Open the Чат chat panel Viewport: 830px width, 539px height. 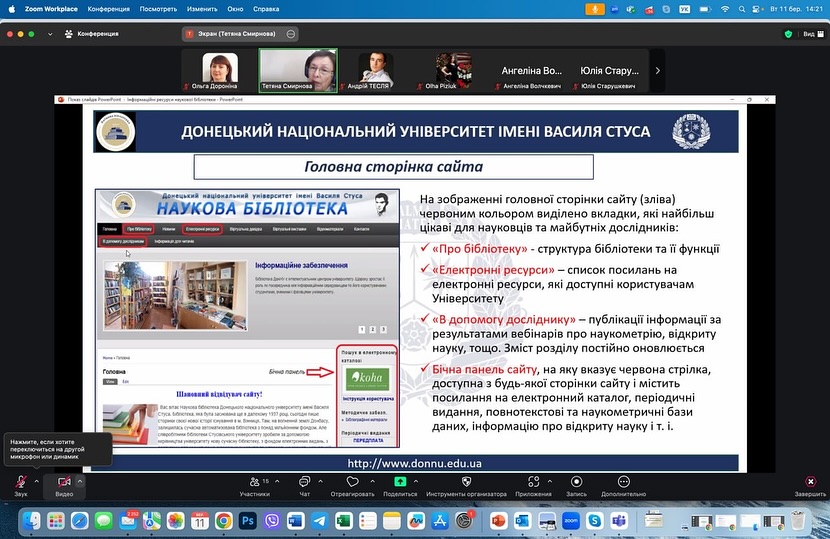click(x=304, y=485)
